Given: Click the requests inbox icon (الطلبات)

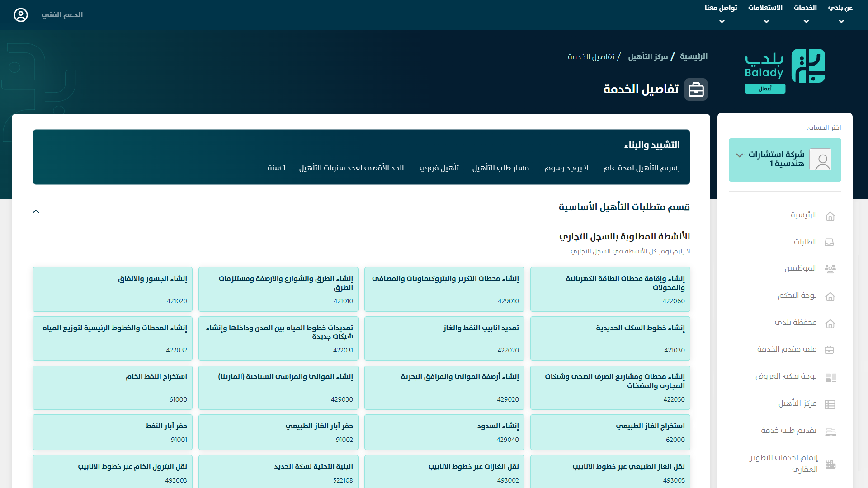Looking at the screenshot, I should pyautogui.click(x=829, y=242).
